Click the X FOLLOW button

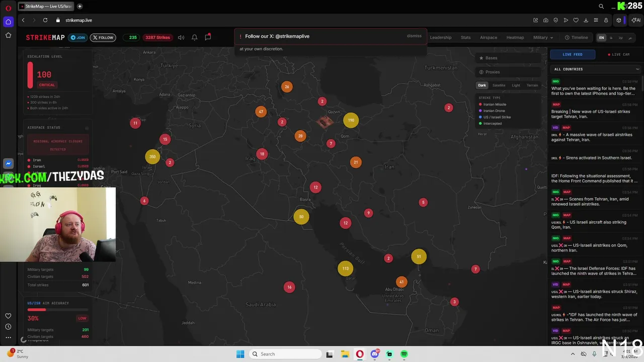(103, 37)
